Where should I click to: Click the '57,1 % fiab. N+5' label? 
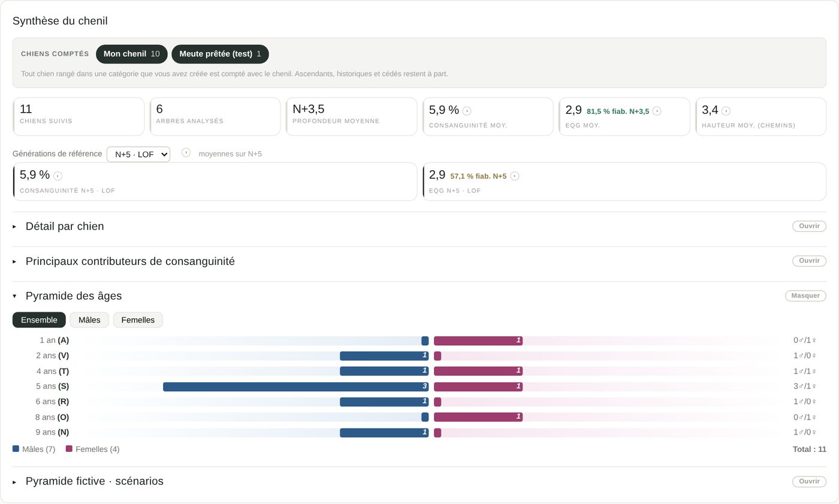pos(478,176)
